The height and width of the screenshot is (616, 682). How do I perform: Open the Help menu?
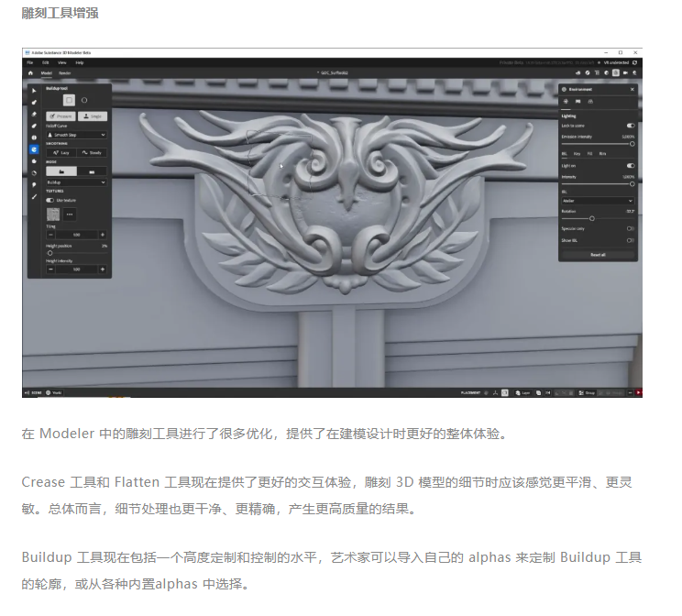pyautogui.click(x=80, y=62)
